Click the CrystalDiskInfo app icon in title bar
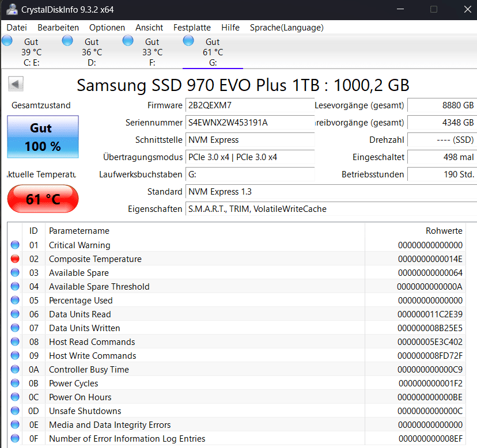This screenshot has height=448, width=477. [x=12, y=9]
